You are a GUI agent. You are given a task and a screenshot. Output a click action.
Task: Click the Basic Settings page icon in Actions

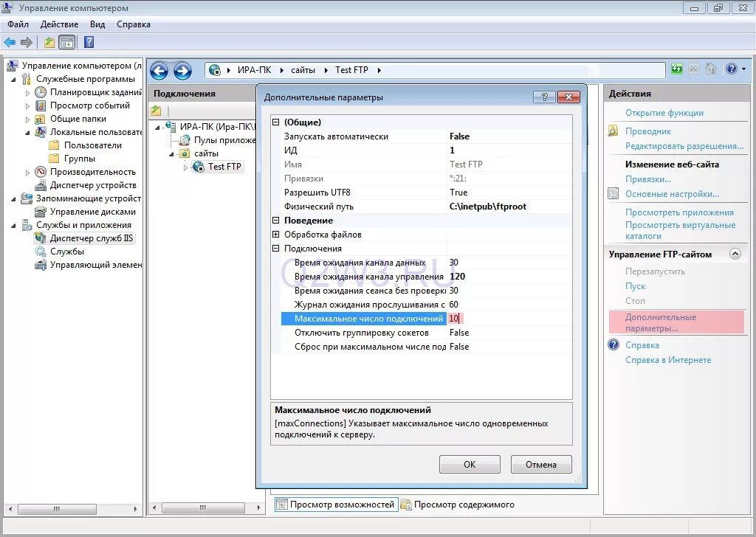click(x=614, y=194)
